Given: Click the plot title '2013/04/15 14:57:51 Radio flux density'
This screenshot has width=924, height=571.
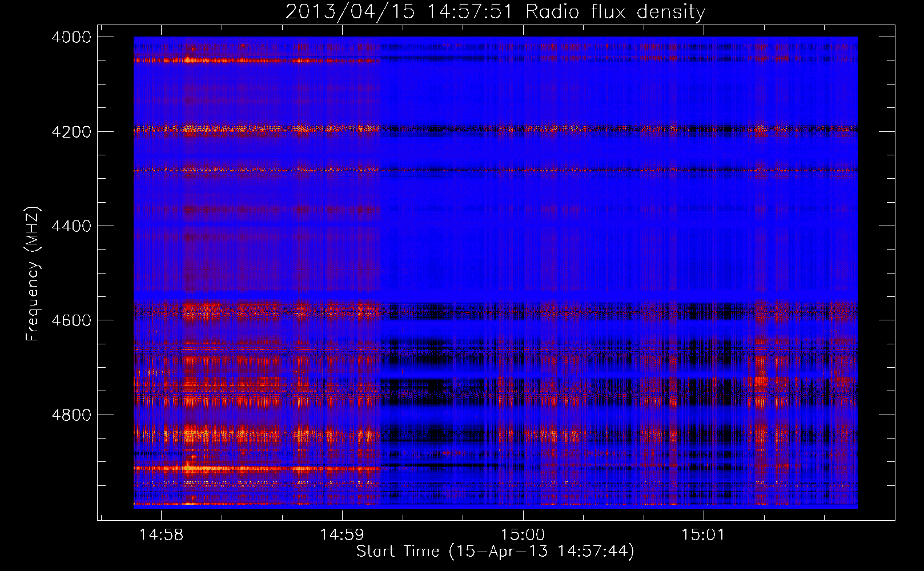Looking at the screenshot, I should coord(495,11).
